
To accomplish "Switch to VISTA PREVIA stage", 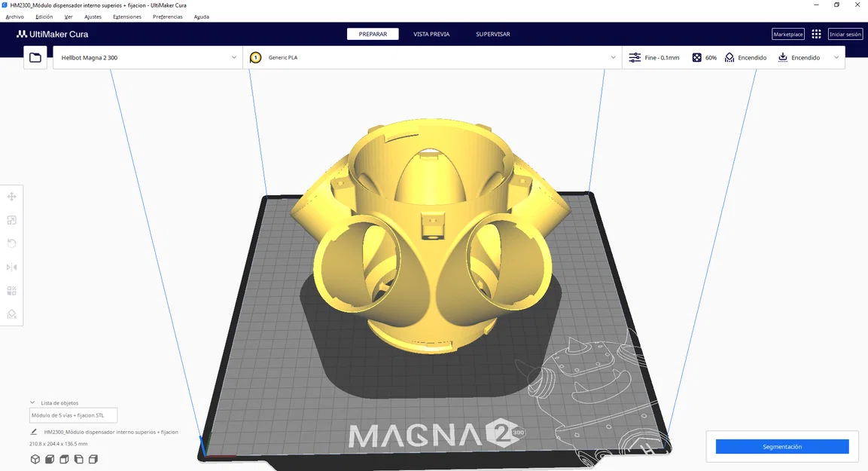I will point(431,35).
